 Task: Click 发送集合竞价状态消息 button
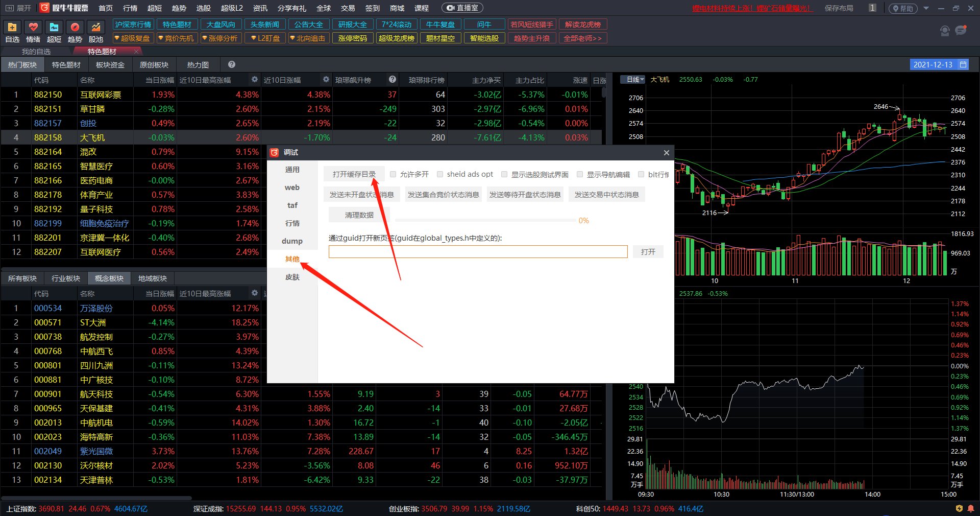pos(444,195)
